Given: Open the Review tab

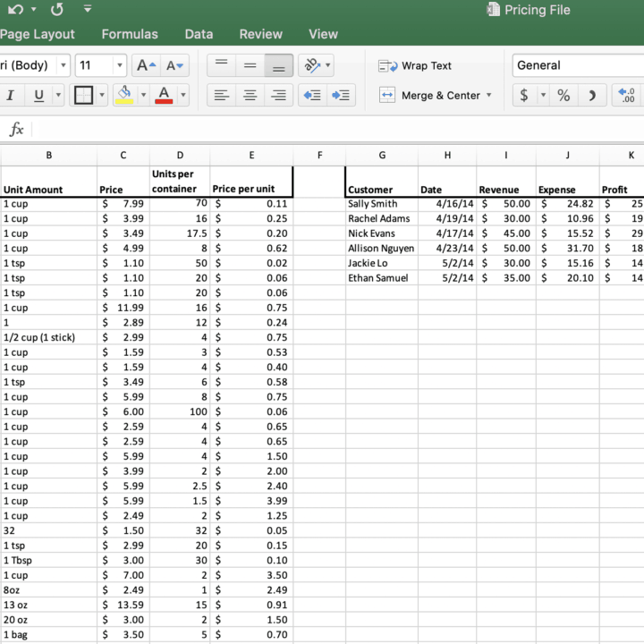Looking at the screenshot, I should [x=260, y=34].
